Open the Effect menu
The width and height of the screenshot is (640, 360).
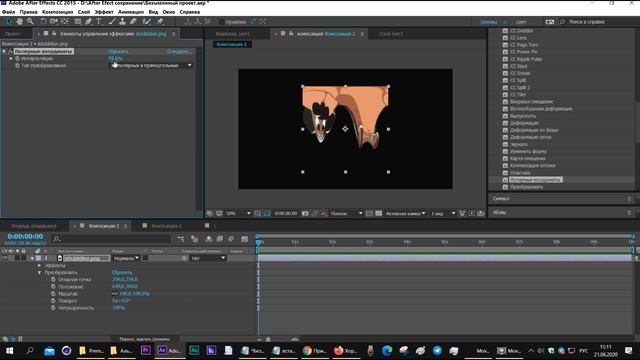(x=104, y=12)
